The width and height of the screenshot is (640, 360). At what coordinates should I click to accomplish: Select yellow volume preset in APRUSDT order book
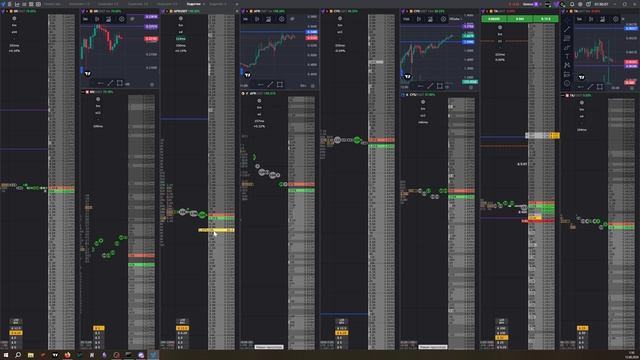point(182,328)
